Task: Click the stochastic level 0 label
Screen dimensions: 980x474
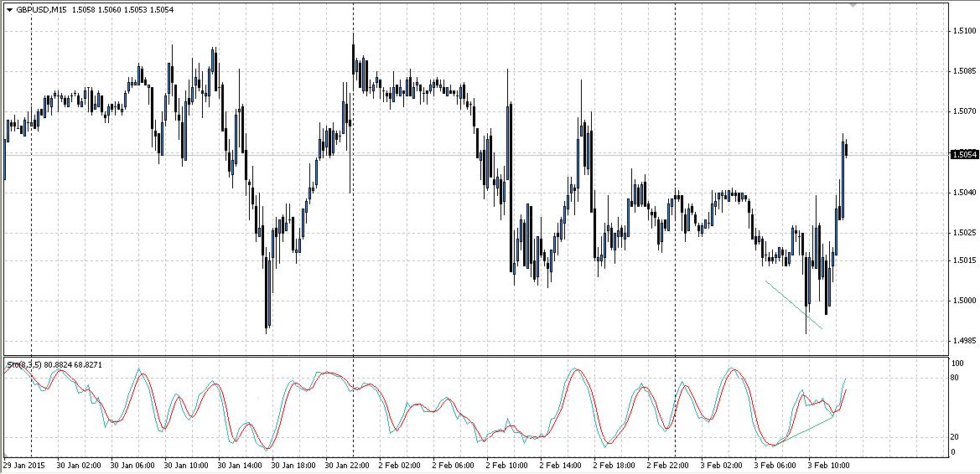Action: point(953,451)
